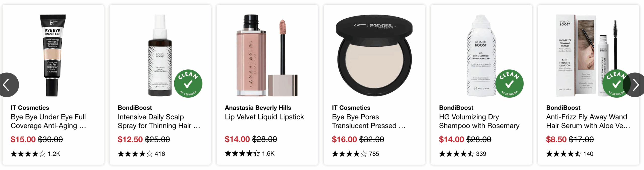
Task: Click Lip Velvet Liquid Lipstick title
Action: point(264,117)
